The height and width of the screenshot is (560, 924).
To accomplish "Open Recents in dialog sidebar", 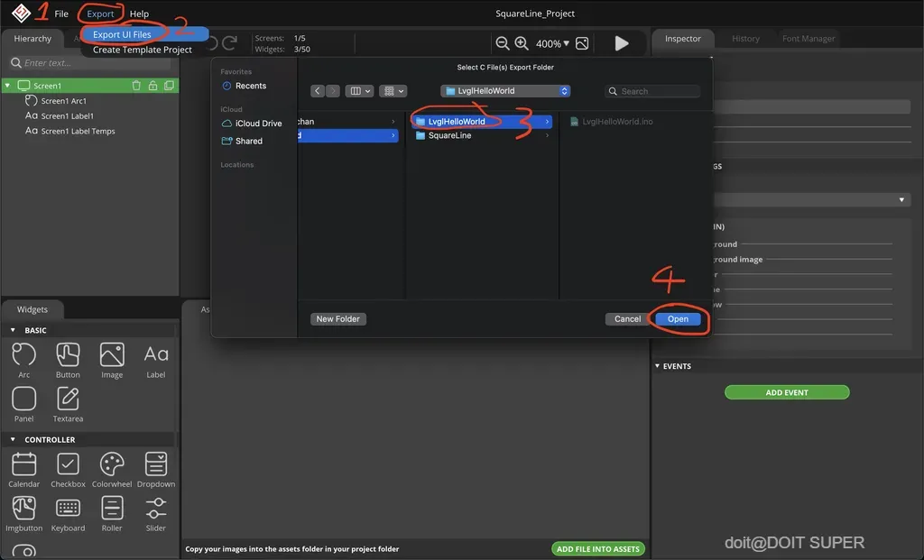I will pos(244,86).
